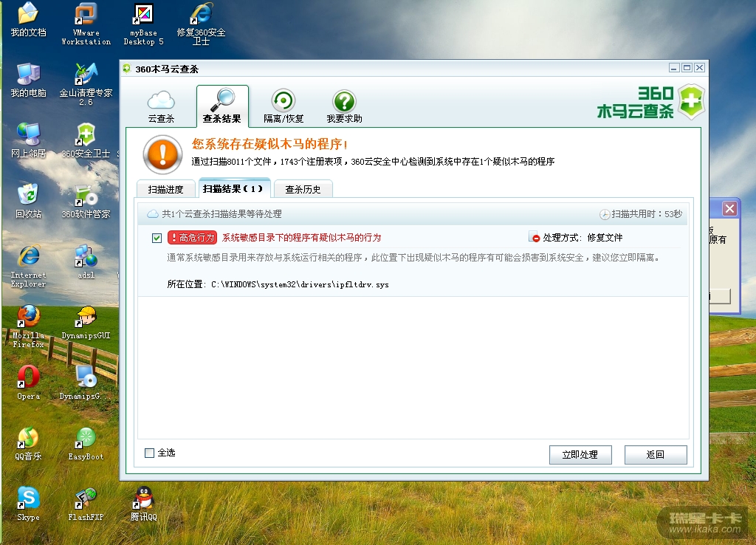Click the file path ipfltdrv.sys text
Image resolution: width=756 pixels, height=545 pixels.
[300, 284]
